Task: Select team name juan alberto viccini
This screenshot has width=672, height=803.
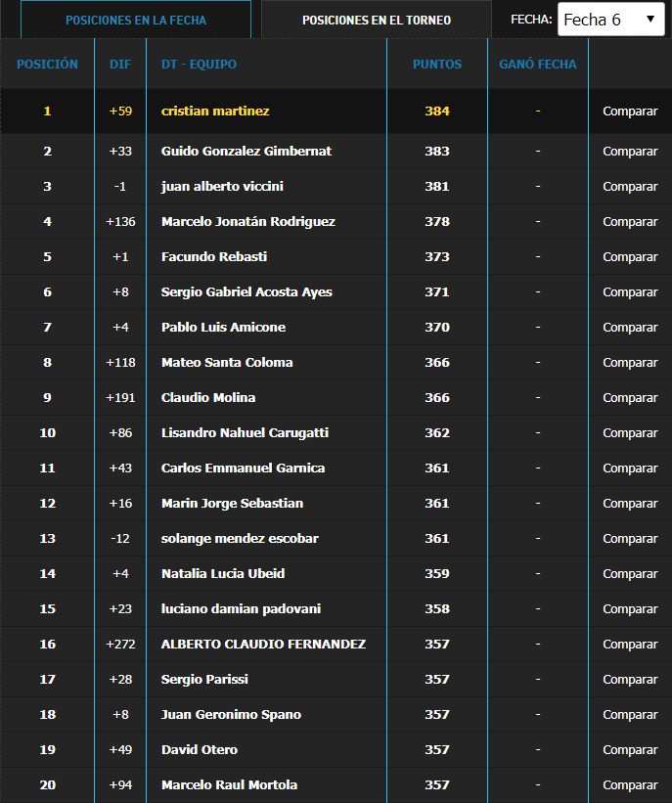Action: click(x=222, y=187)
